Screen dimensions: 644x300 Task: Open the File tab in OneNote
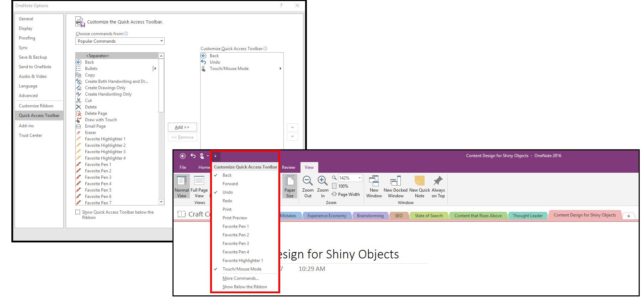183,167
